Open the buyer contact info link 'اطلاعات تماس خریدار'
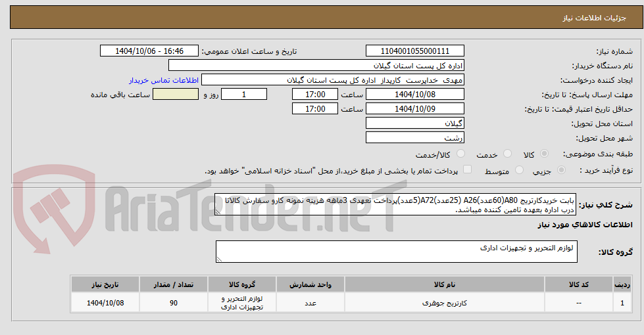This screenshot has width=644, height=335. tap(163, 80)
